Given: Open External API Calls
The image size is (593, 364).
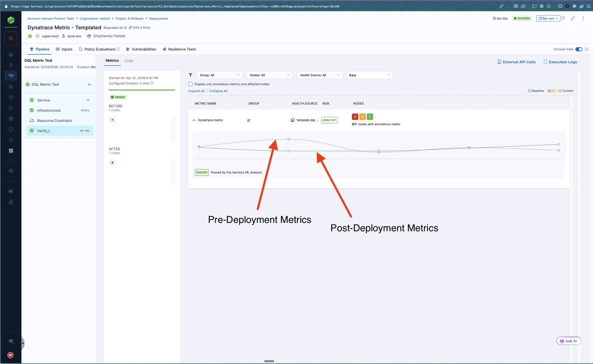Looking at the screenshot, I should pos(516,62).
